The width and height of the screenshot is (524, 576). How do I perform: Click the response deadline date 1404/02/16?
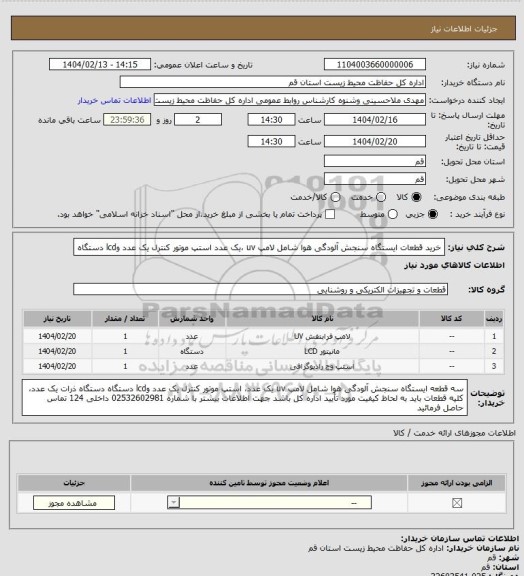375,120
